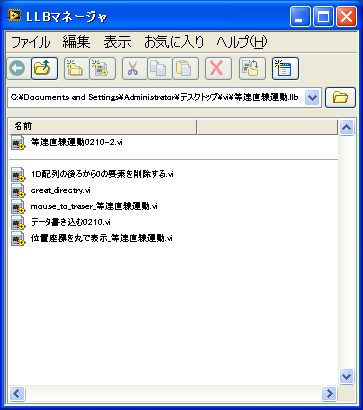Select the 等速直線運動0210-2.vi file icon
This screenshot has height=410, width=363.
coord(18,143)
